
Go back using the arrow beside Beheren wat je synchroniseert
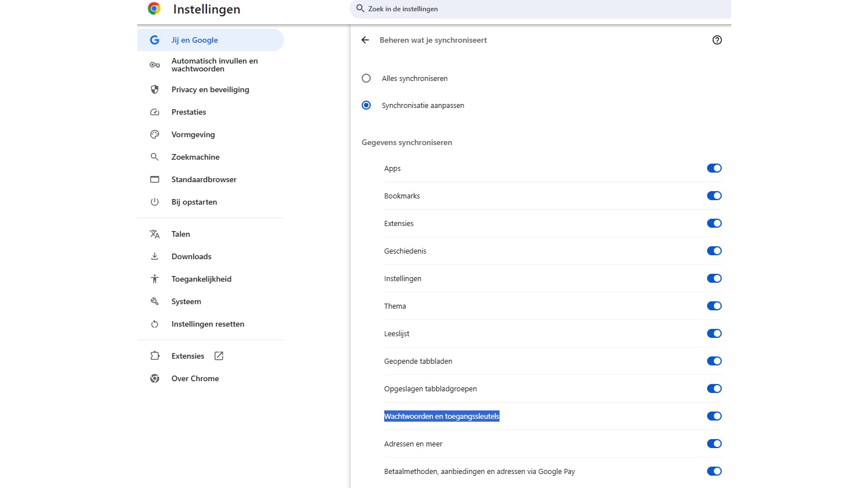[365, 40]
